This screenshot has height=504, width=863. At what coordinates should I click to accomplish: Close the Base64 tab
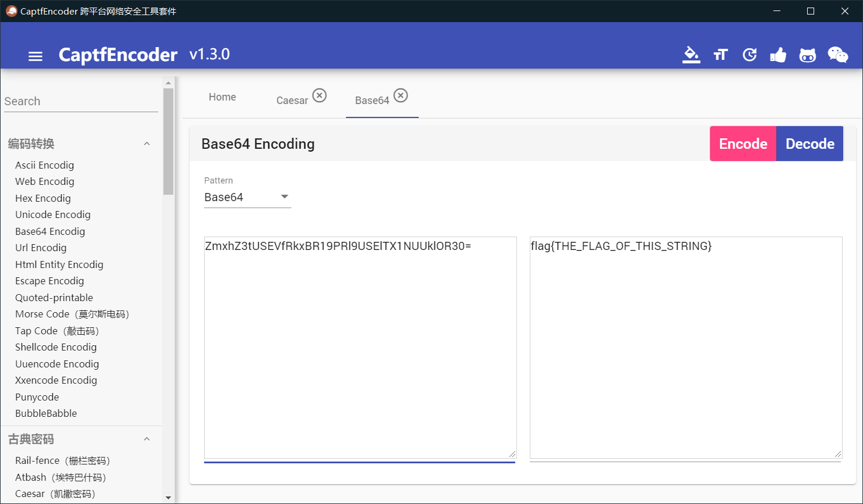point(400,95)
